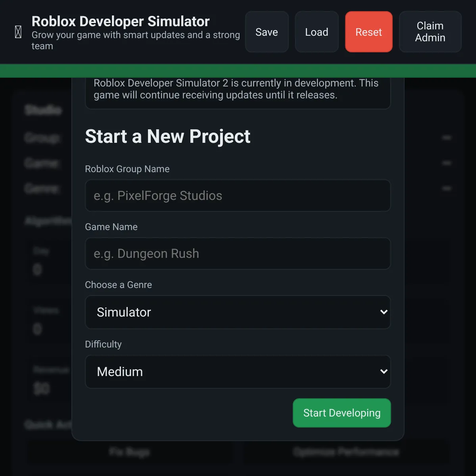Click the Difficulty label
Screen dimensions: 476x476
point(103,344)
